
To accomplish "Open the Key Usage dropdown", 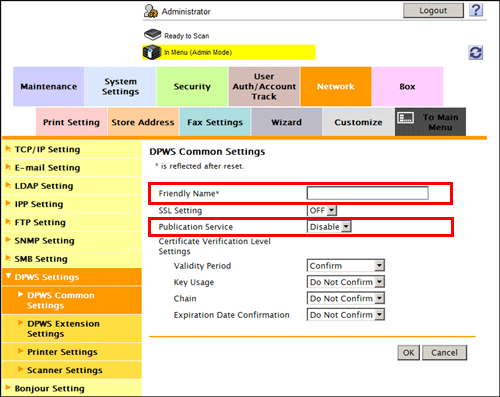I will tap(346, 282).
